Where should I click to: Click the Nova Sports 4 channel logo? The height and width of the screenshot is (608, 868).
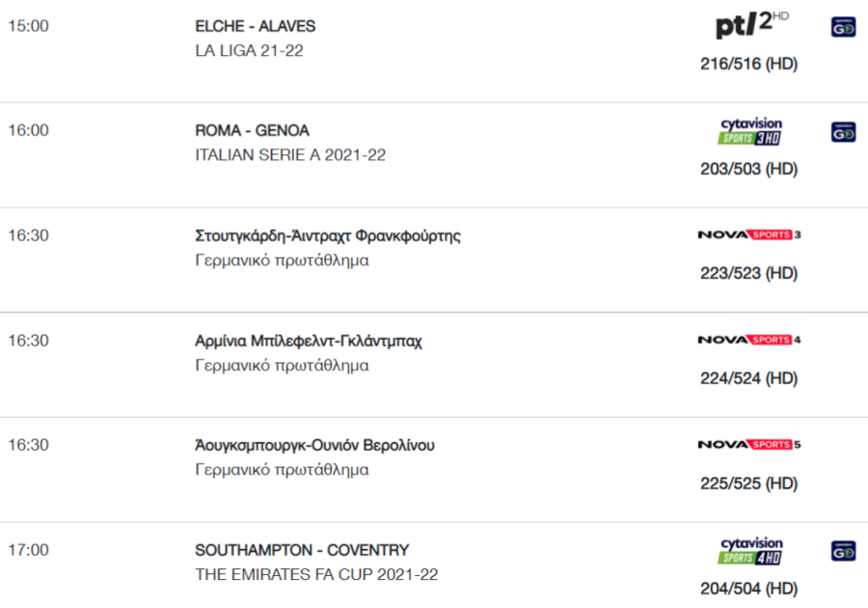coord(749,340)
